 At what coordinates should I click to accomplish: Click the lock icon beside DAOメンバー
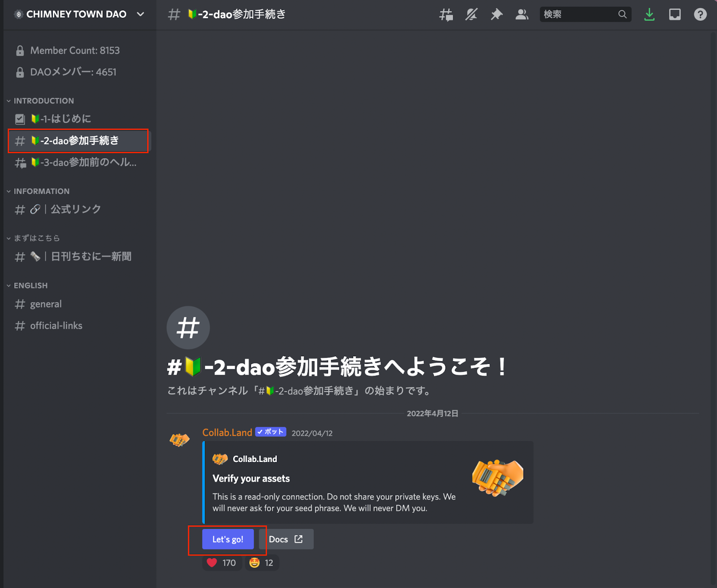(x=20, y=72)
